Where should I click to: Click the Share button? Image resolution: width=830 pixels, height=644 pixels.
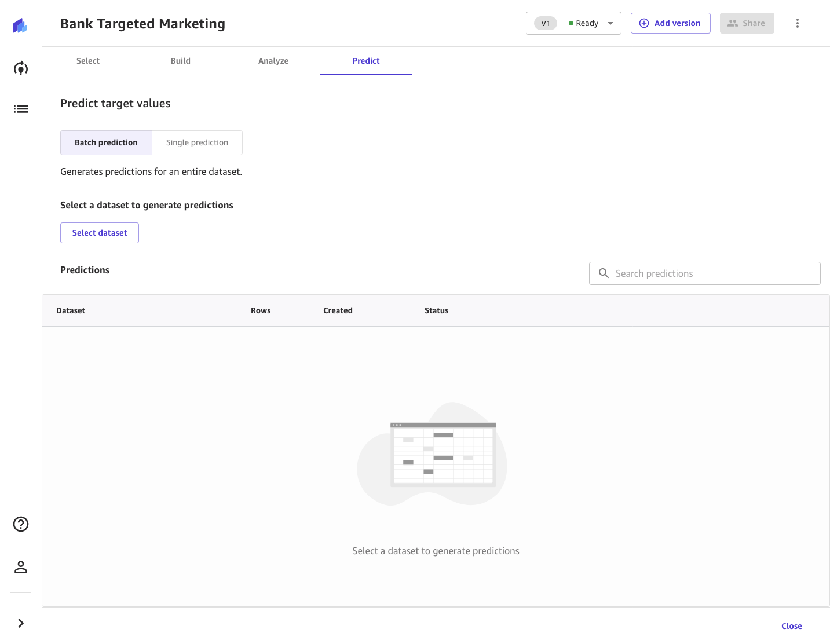click(747, 23)
